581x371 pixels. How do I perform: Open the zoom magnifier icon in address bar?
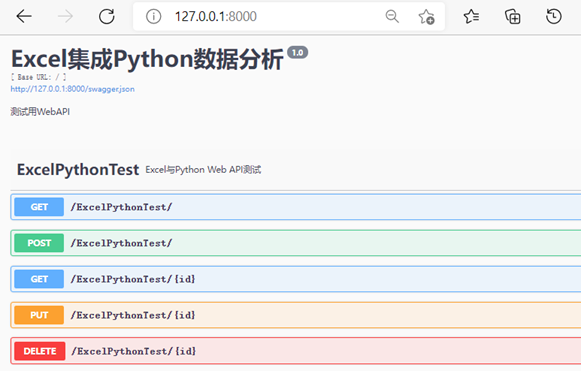coord(392,16)
